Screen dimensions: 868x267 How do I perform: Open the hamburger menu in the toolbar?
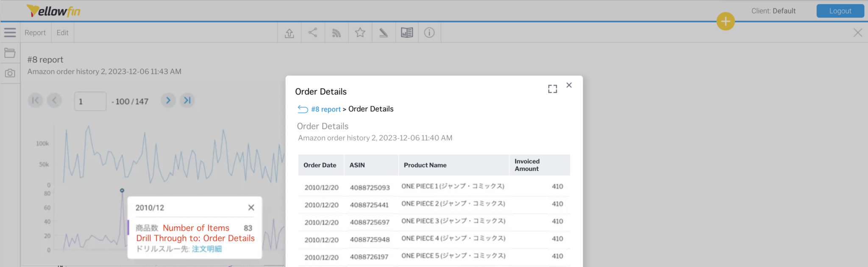click(x=10, y=33)
